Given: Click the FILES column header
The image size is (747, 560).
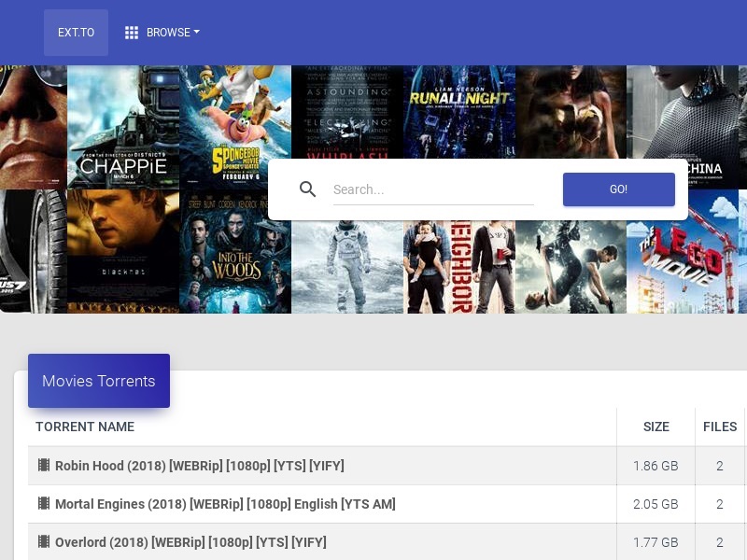Looking at the screenshot, I should 720,427.
